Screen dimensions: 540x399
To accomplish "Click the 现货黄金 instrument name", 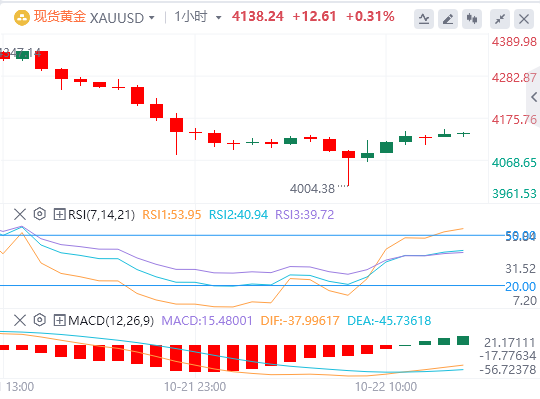I will click(59, 17).
